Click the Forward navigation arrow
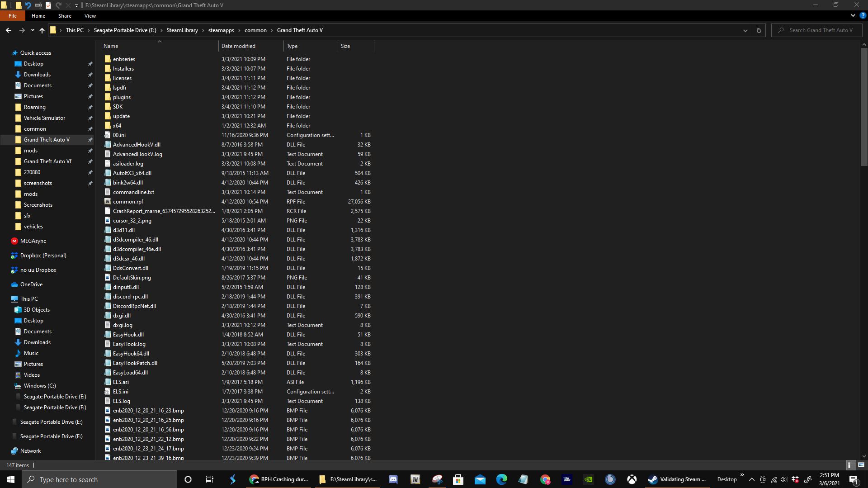The width and height of the screenshot is (868, 488). [22, 30]
